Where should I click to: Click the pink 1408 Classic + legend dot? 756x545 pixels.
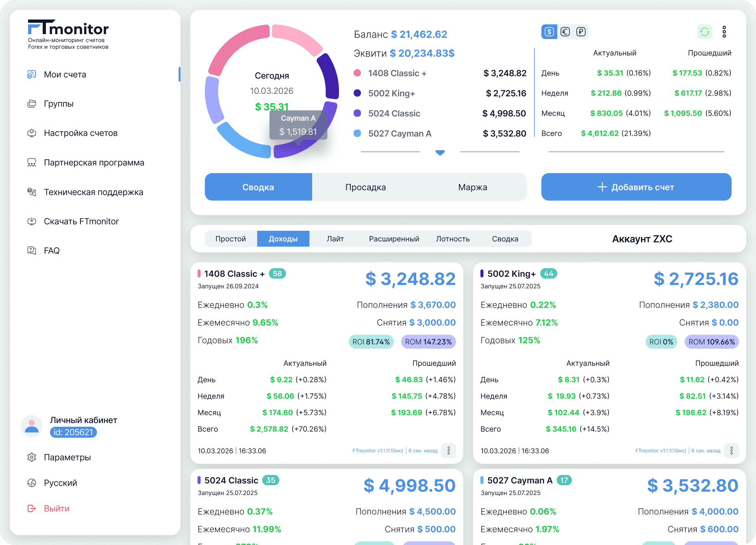[x=357, y=73]
